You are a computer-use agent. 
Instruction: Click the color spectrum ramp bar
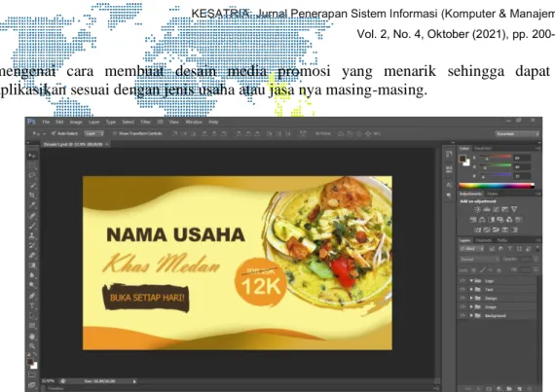click(497, 186)
